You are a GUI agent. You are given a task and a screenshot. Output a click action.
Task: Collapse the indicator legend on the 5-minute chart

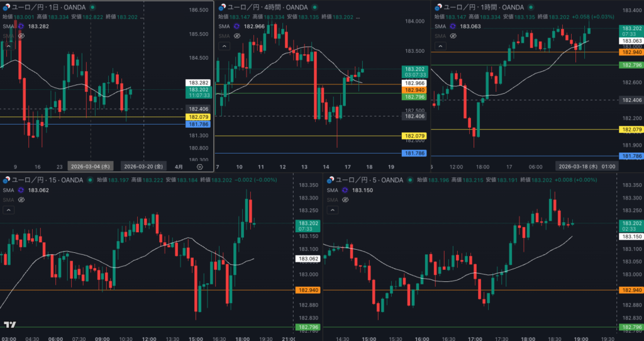pyautogui.click(x=331, y=210)
